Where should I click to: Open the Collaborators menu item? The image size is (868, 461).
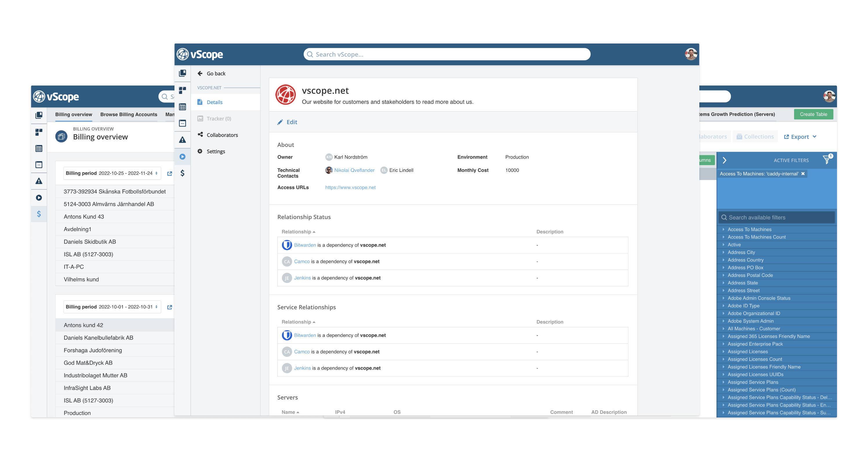click(x=225, y=135)
